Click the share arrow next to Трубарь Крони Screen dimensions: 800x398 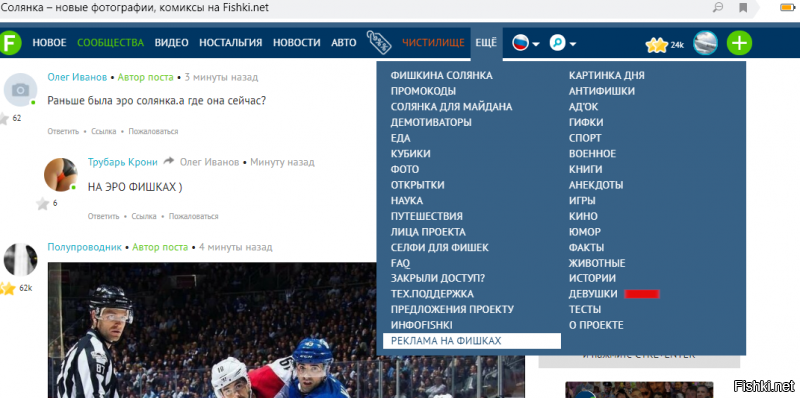coord(168,162)
